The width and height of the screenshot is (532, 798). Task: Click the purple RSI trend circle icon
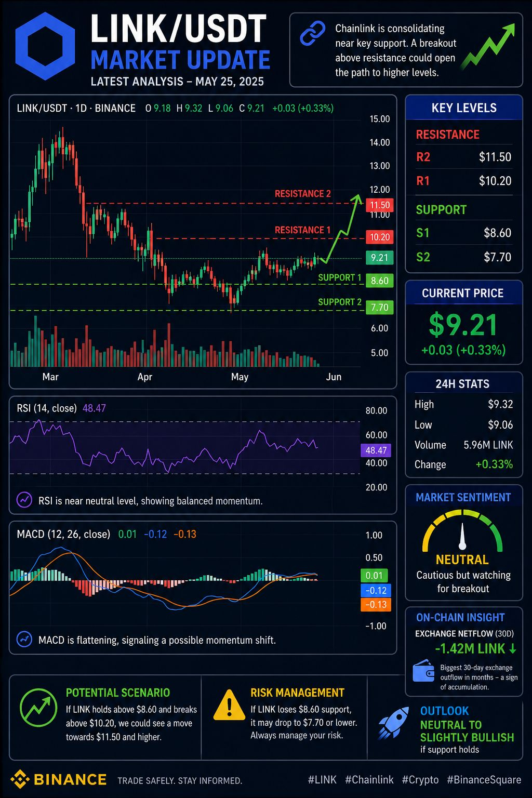pyautogui.click(x=24, y=500)
